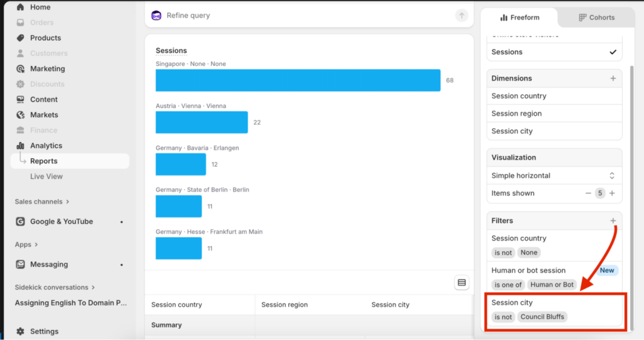Click the Items shown value 5

click(600, 194)
